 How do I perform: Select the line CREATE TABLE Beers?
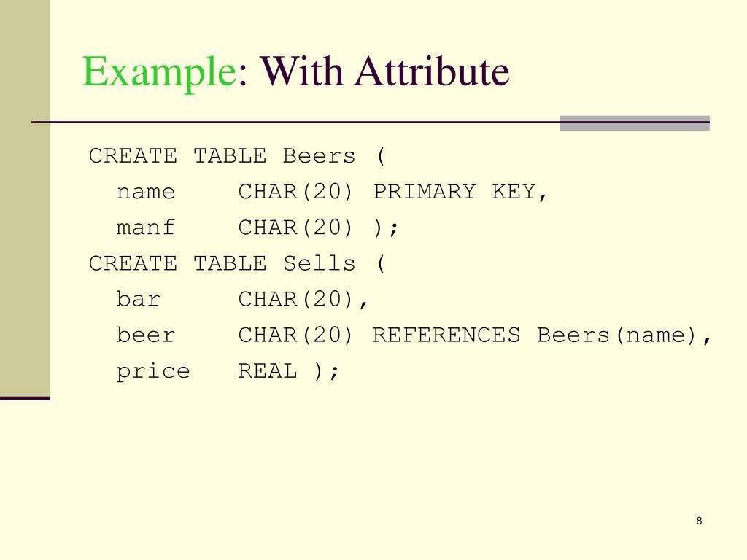click(237, 156)
